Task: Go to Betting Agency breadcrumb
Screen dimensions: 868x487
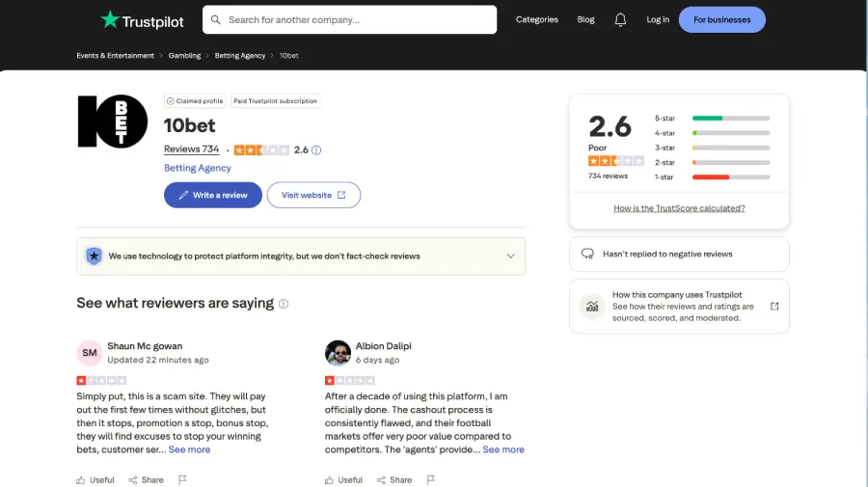Action: pos(240,55)
